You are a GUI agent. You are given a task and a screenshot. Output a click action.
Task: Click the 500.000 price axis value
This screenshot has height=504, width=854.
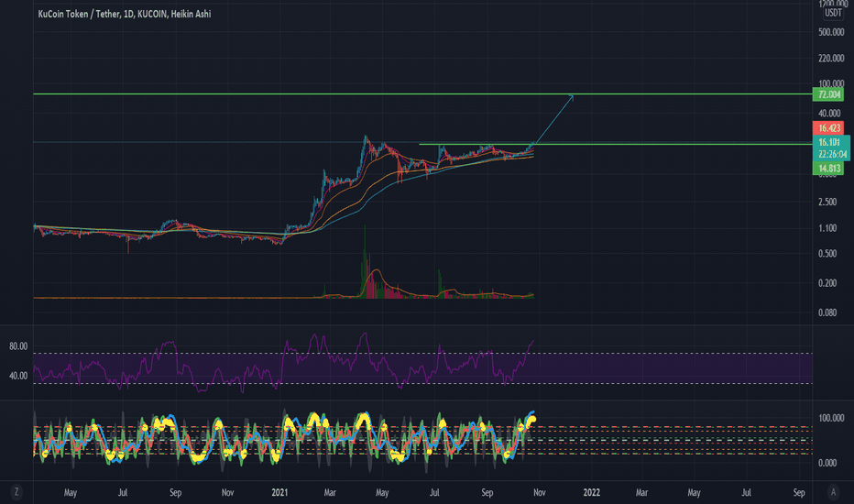[831, 32]
